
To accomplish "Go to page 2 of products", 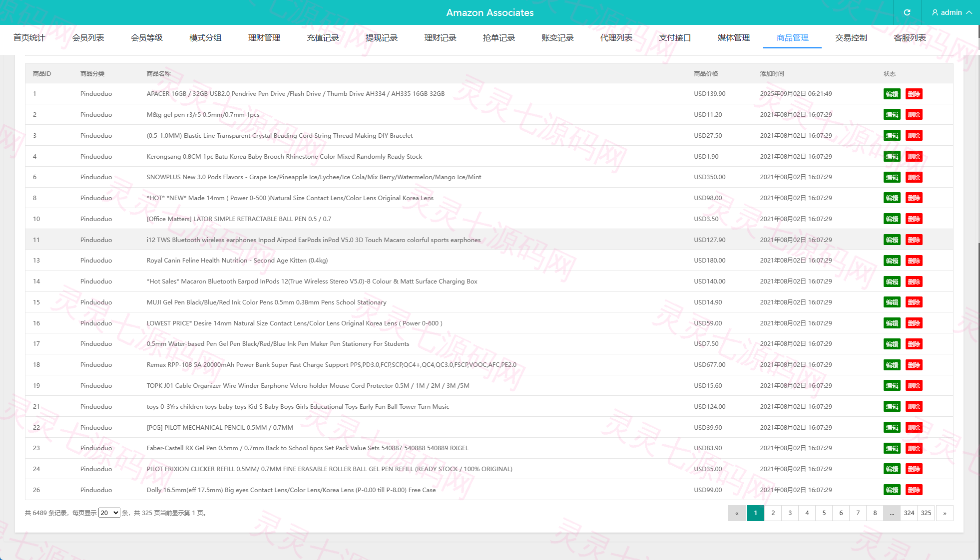I will pyautogui.click(x=773, y=513).
